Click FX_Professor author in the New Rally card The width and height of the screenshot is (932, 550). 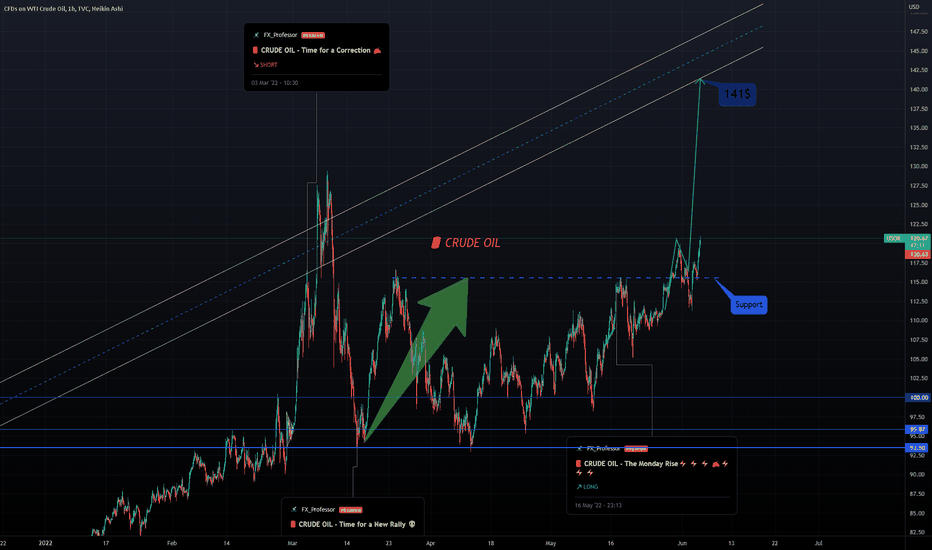click(318, 510)
